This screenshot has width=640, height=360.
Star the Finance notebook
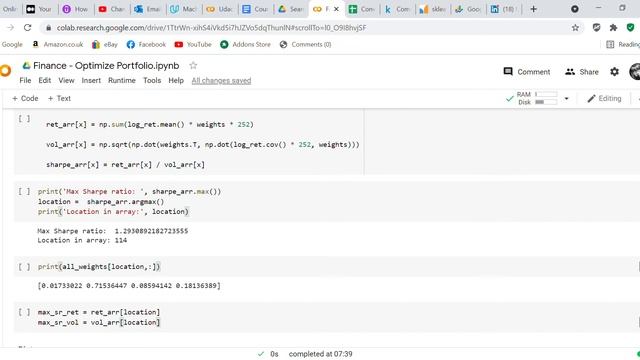[x=193, y=65]
